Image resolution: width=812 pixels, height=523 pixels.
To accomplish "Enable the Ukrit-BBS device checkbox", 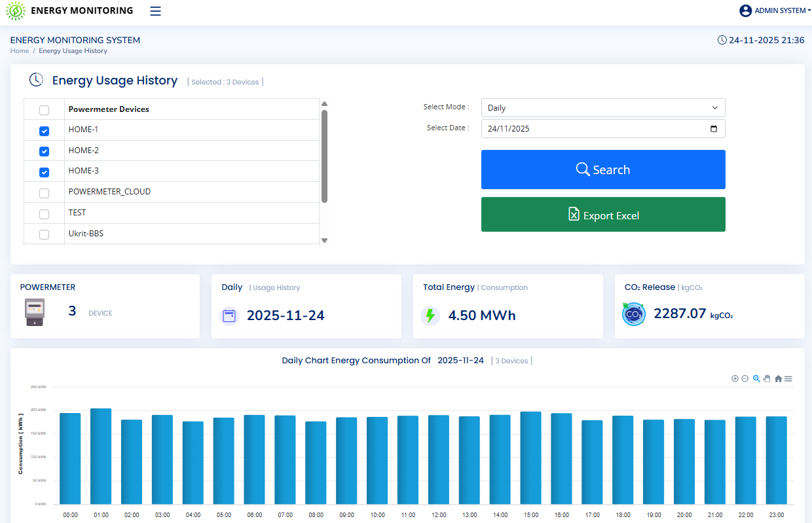I will coord(44,234).
